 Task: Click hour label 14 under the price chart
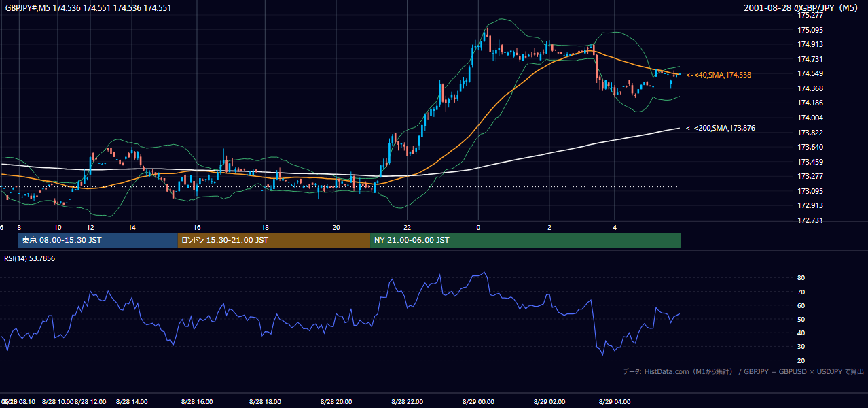point(132,227)
